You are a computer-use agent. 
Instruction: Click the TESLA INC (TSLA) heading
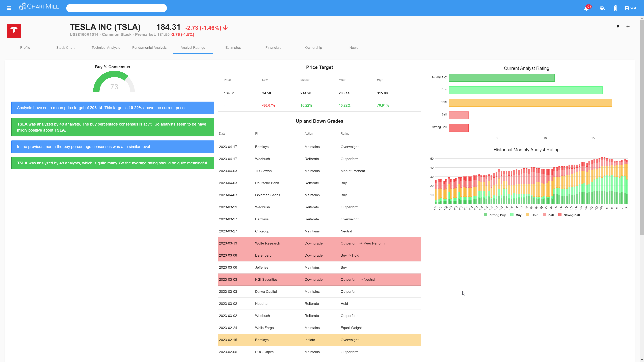[105, 27]
